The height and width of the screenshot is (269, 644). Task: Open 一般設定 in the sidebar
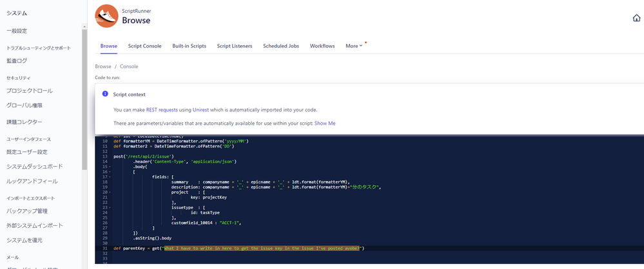(17, 31)
